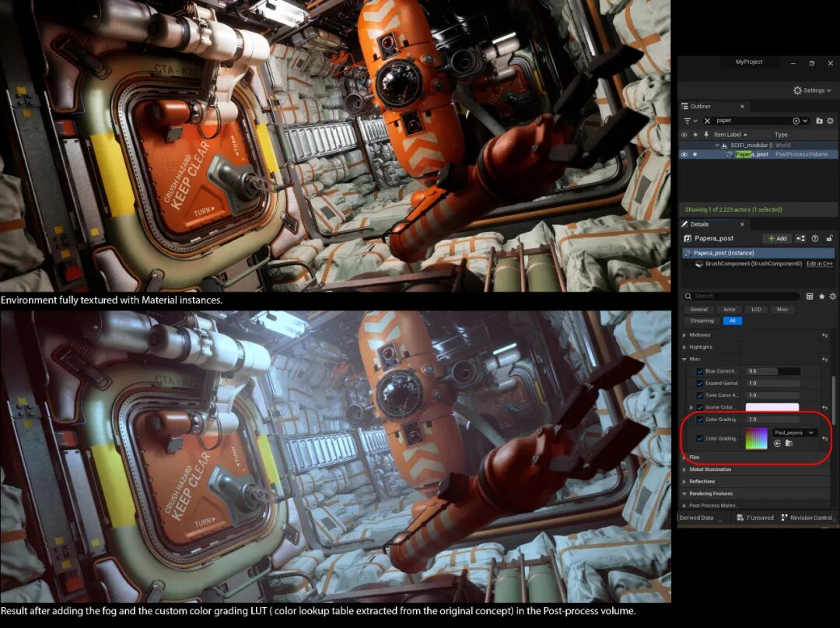Image resolution: width=840 pixels, height=628 pixels.
Task: Reset the Midtones section to default arrow
Action: pos(825,335)
